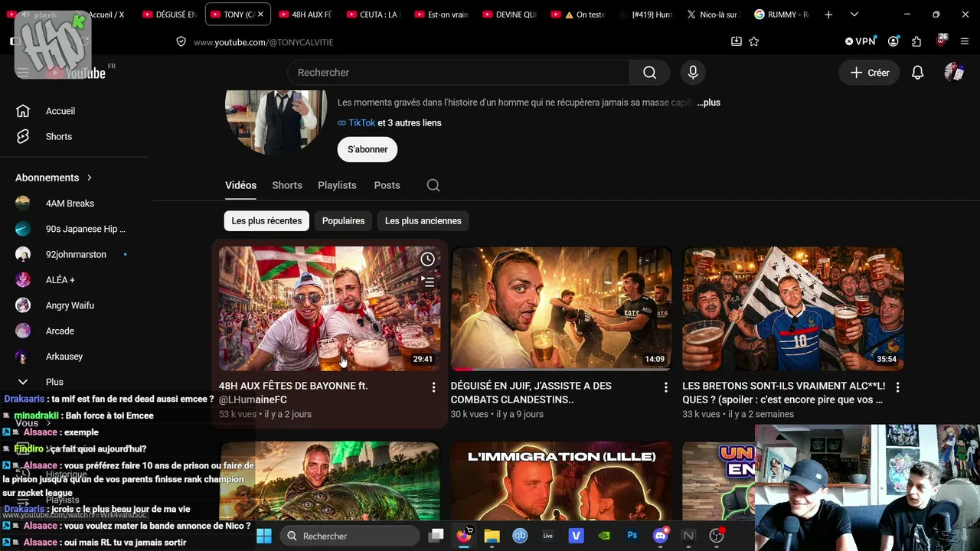This screenshot has height=551, width=980.
Task: Click the search magnifier button
Action: click(649, 73)
